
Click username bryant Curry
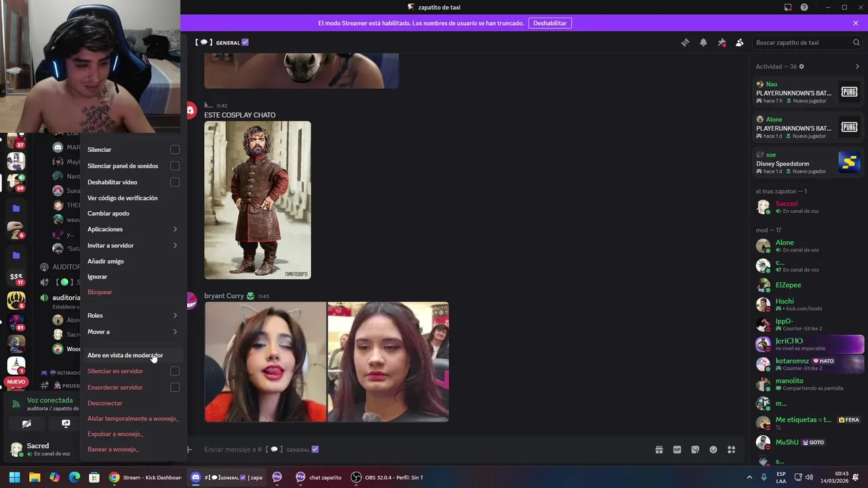pos(224,296)
